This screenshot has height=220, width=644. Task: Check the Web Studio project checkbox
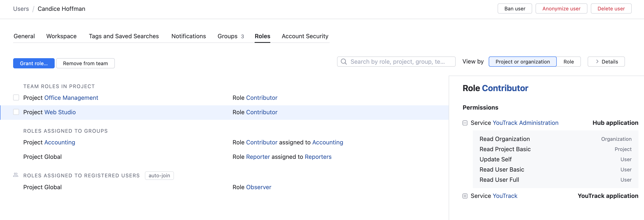click(16, 112)
